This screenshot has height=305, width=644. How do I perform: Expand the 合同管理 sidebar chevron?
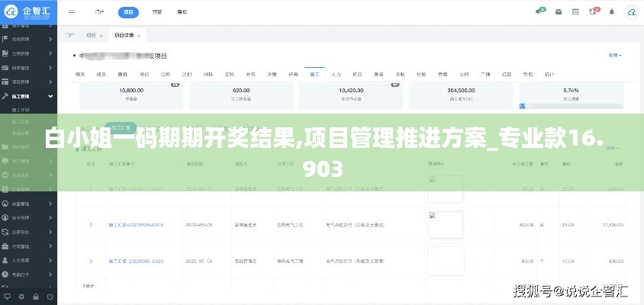(50, 53)
